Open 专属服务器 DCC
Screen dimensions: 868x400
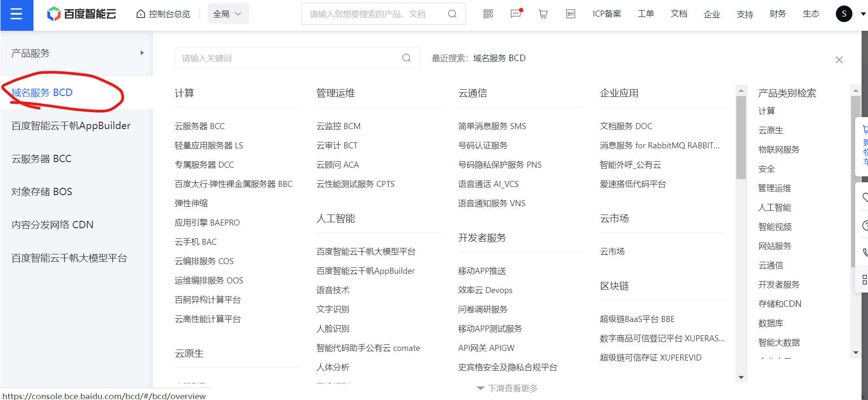205,165
